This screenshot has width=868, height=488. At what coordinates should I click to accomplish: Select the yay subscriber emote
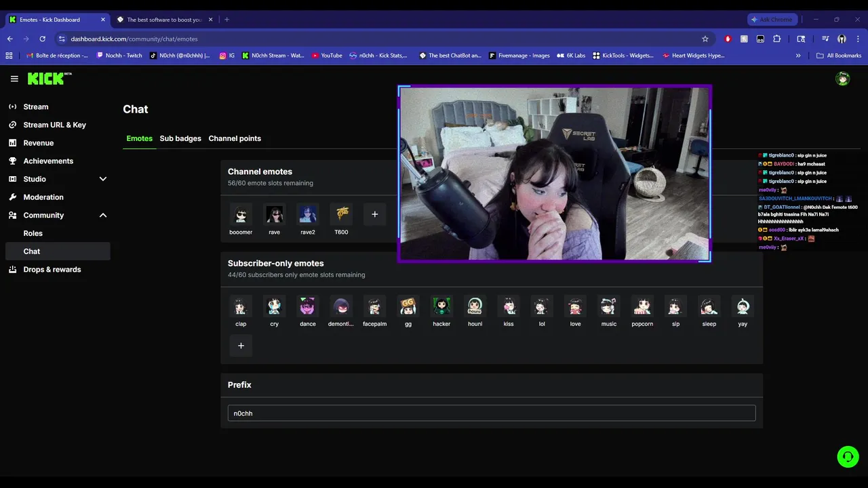pyautogui.click(x=743, y=306)
